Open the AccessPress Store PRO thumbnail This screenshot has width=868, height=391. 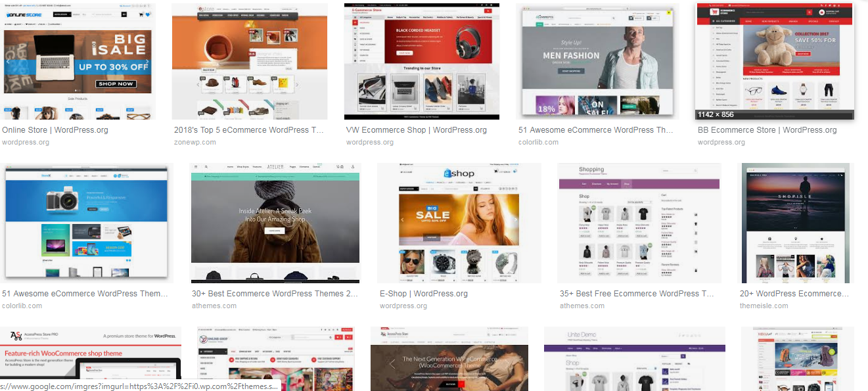tap(91, 359)
